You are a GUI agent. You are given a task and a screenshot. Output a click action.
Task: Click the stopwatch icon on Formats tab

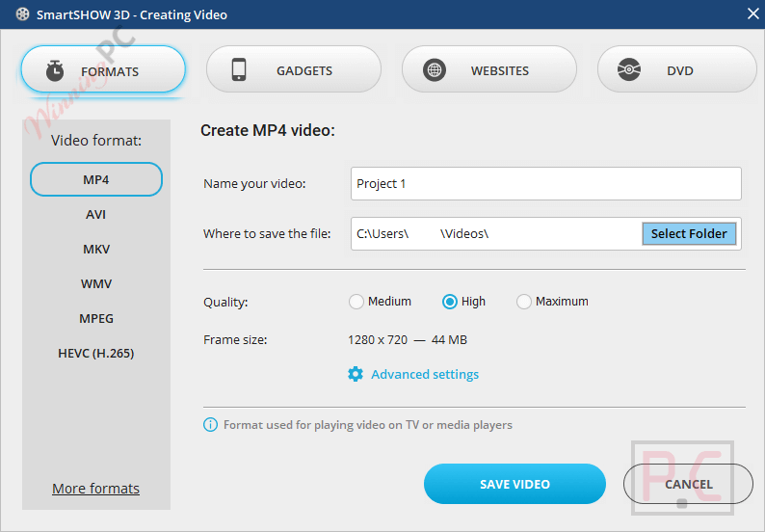pos(55,70)
